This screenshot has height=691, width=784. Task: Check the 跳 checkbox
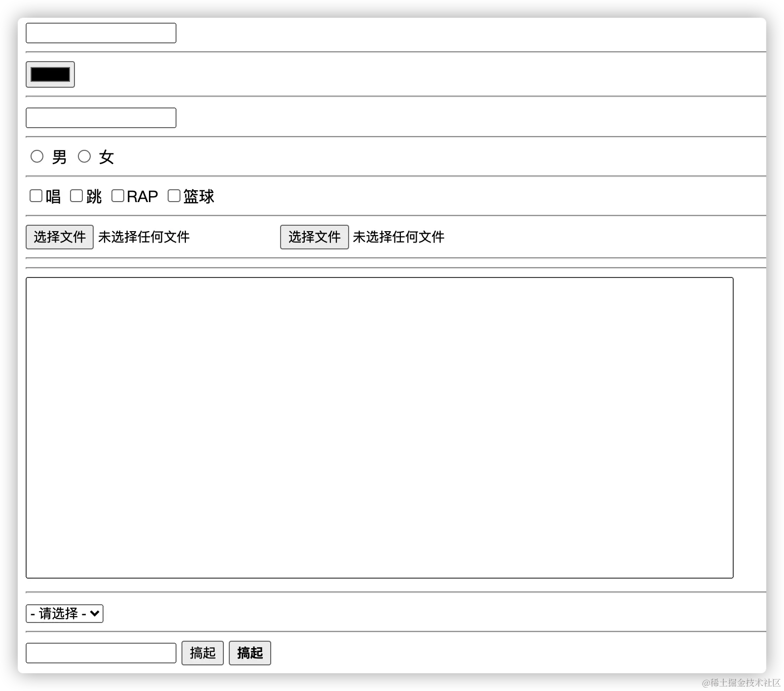76,196
